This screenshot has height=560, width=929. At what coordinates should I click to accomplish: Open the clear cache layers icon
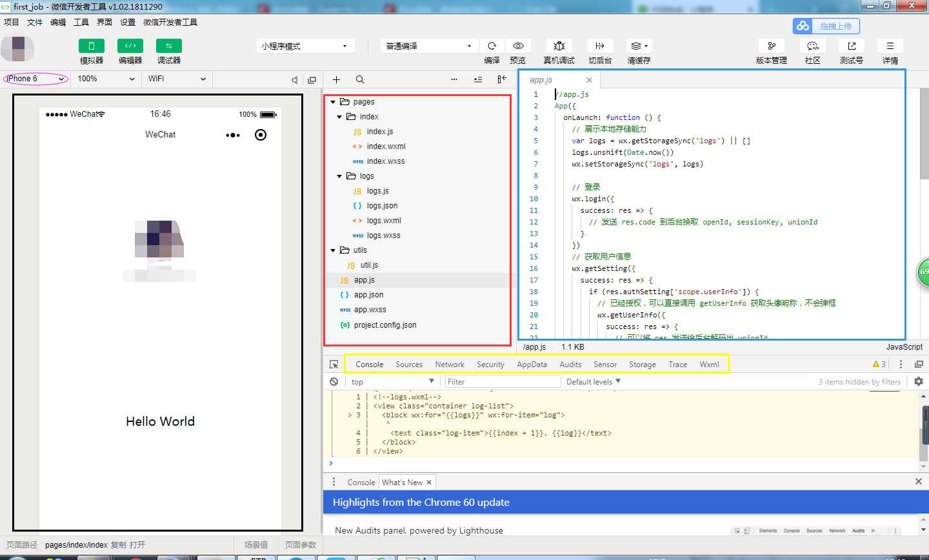[x=639, y=46]
